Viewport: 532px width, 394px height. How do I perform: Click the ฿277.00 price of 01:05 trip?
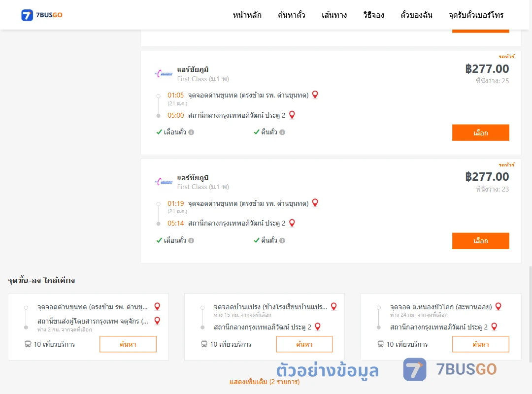click(487, 69)
